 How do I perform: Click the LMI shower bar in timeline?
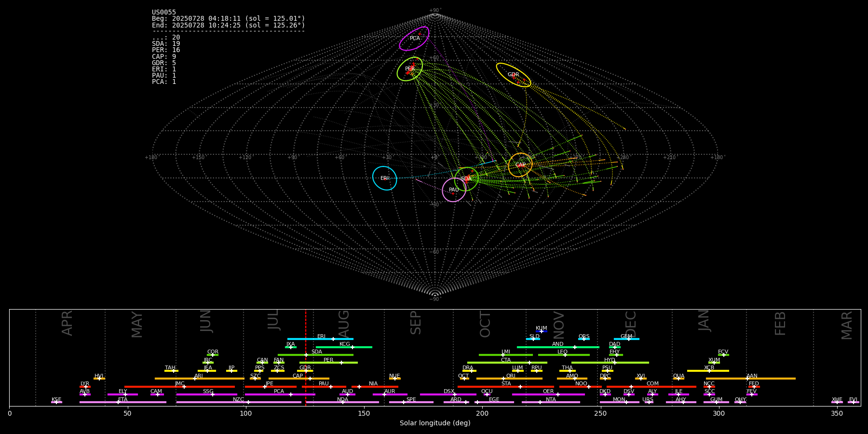pyautogui.click(x=506, y=355)
